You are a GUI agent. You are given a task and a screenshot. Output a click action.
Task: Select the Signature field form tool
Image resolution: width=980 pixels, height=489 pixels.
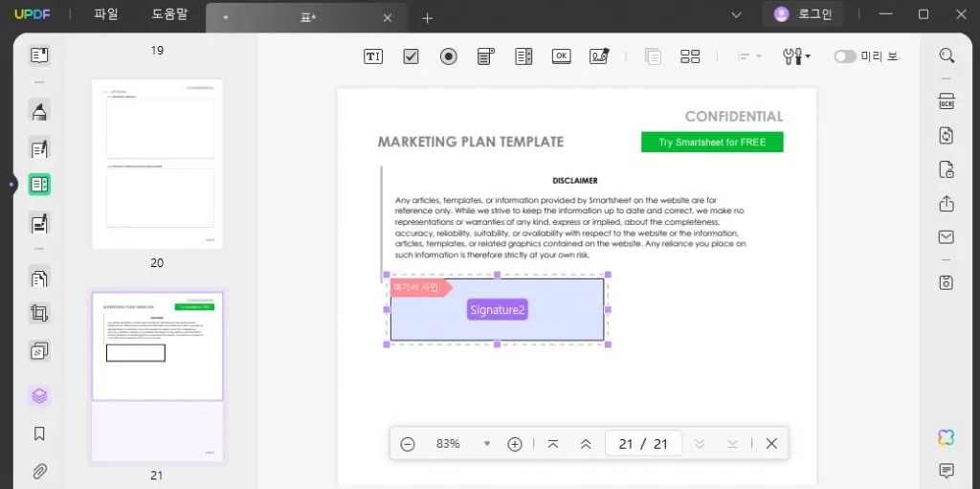click(599, 56)
